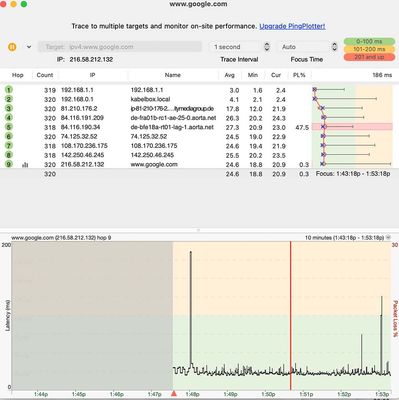Click the red 201 and up legend swatch
399x400 pixels.
tap(369, 57)
